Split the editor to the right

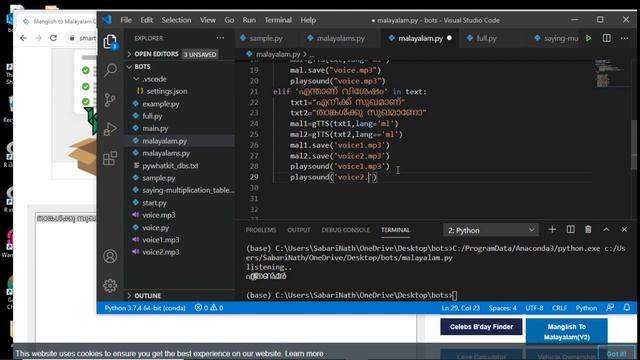607,38
